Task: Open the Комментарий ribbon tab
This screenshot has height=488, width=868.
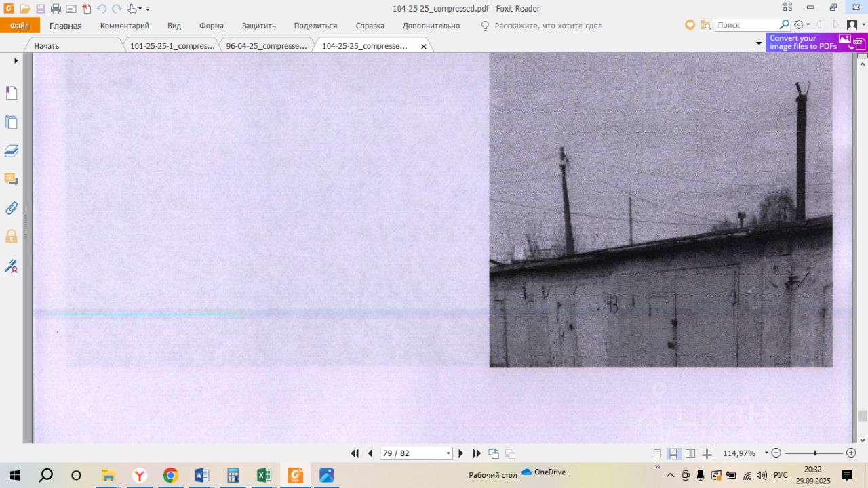Action: point(124,26)
